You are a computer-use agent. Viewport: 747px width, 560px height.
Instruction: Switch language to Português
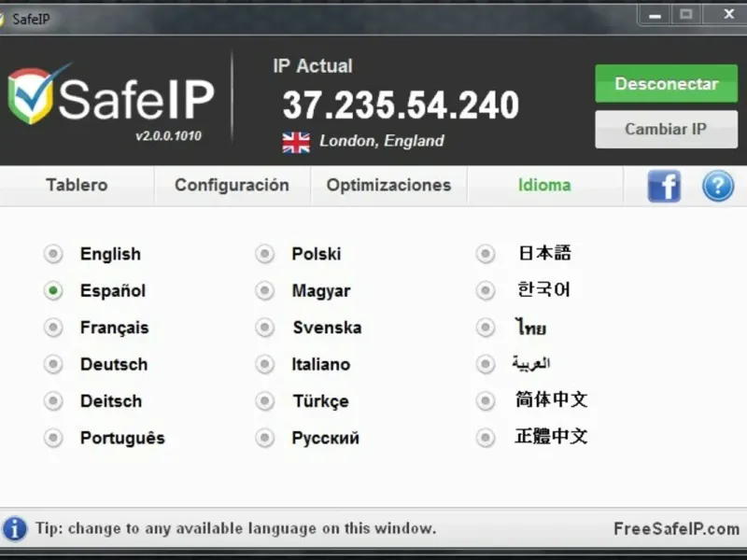click(53, 438)
